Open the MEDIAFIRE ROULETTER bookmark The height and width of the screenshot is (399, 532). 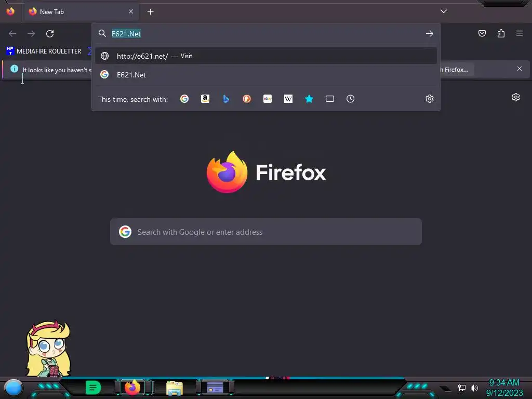point(44,51)
